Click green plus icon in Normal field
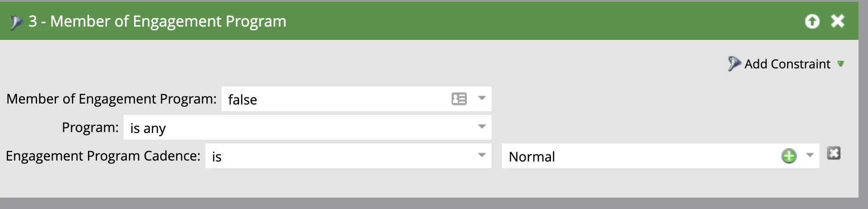 tap(789, 156)
